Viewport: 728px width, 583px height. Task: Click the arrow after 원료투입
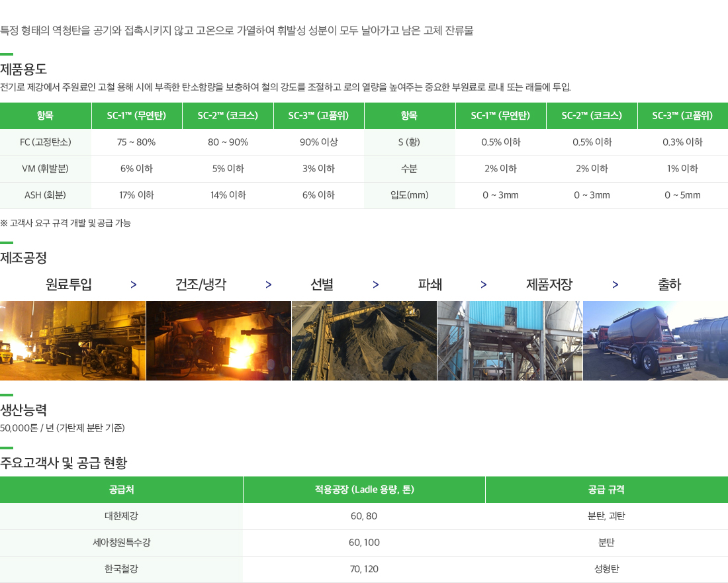(134, 285)
